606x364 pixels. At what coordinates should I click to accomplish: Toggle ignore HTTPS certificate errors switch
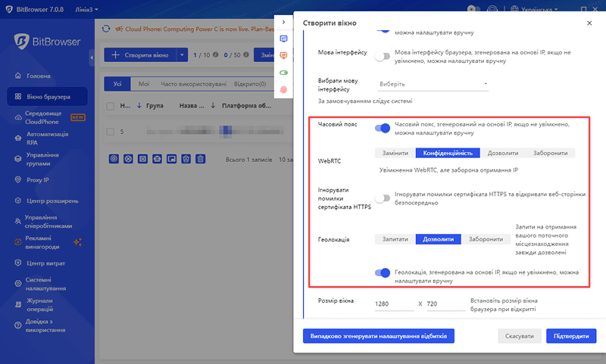pyautogui.click(x=383, y=198)
